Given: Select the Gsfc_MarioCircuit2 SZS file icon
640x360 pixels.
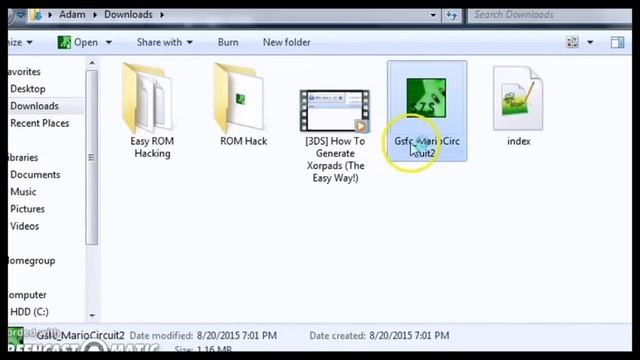Looking at the screenshot, I should point(426,98).
